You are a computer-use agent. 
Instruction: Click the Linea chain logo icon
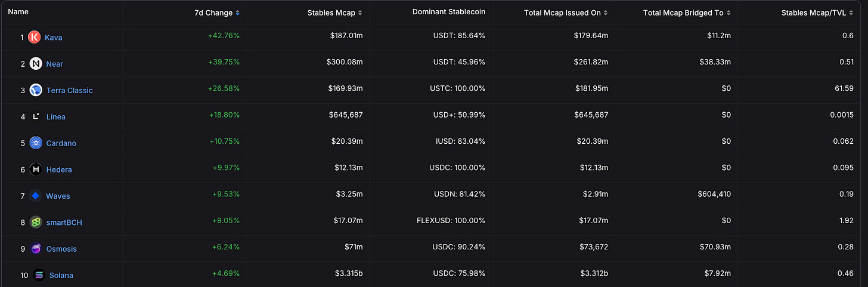click(36, 116)
